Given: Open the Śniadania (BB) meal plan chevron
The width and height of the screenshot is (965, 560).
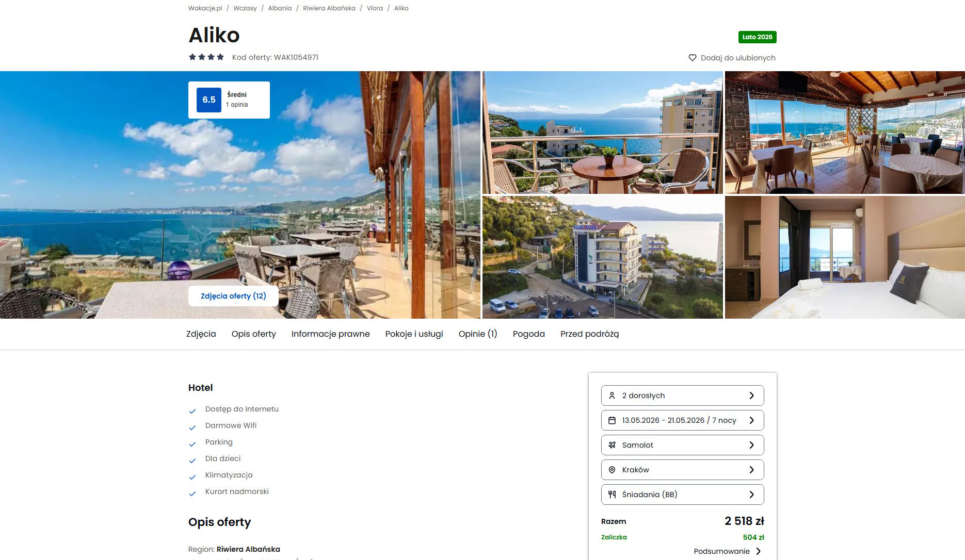Looking at the screenshot, I should coord(751,495).
